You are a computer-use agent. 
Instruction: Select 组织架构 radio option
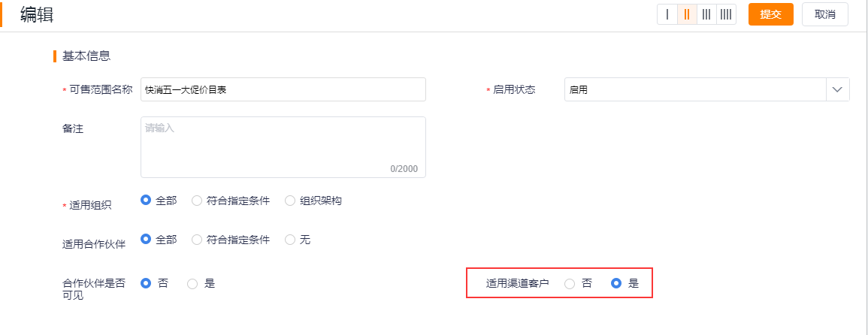tap(313, 201)
